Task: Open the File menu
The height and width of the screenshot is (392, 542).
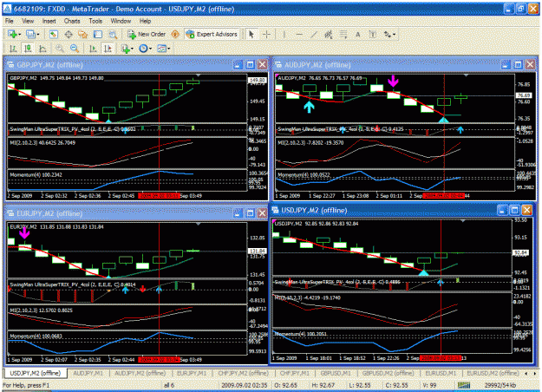Action: coord(9,21)
